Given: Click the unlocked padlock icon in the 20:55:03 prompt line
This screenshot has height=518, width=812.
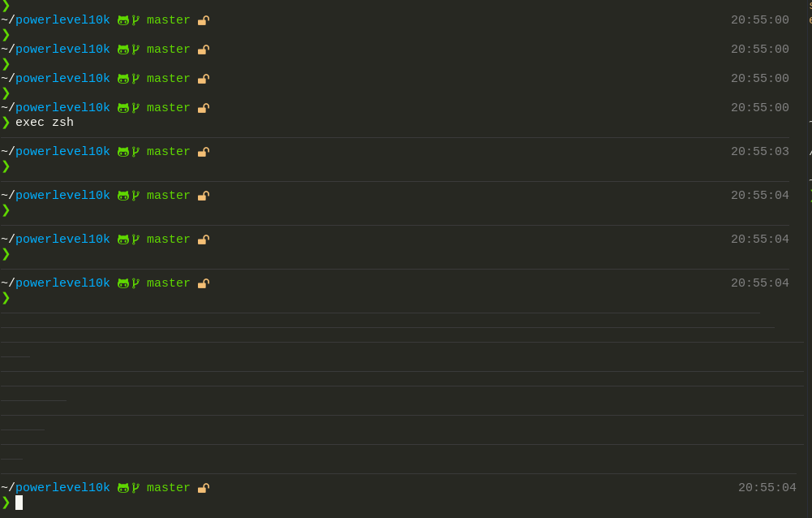Looking at the screenshot, I should pos(204,152).
